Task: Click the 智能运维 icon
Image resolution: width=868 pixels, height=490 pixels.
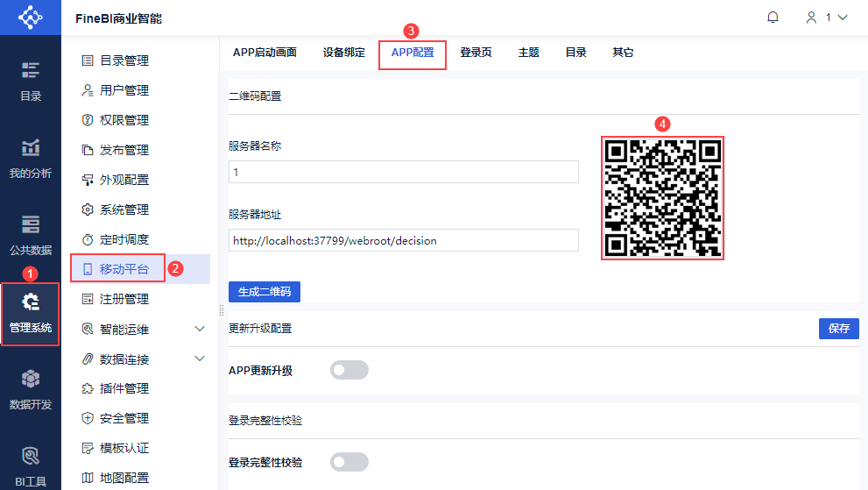Action: [x=88, y=330]
